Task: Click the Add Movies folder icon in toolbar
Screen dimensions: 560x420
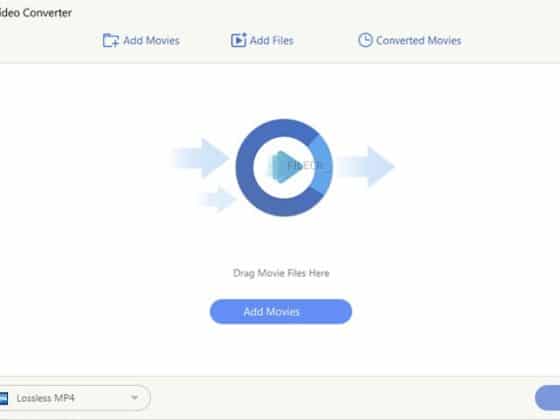Action: (110, 40)
